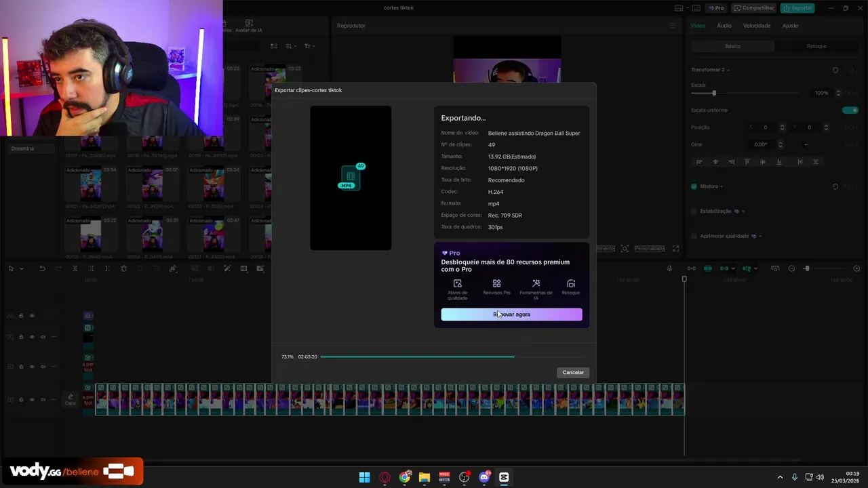Click the delete trash icon in timeline toolbar
Image resolution: width=868 pixels, height=488 pixels.
pyautogui.click(x=123, y=268)
